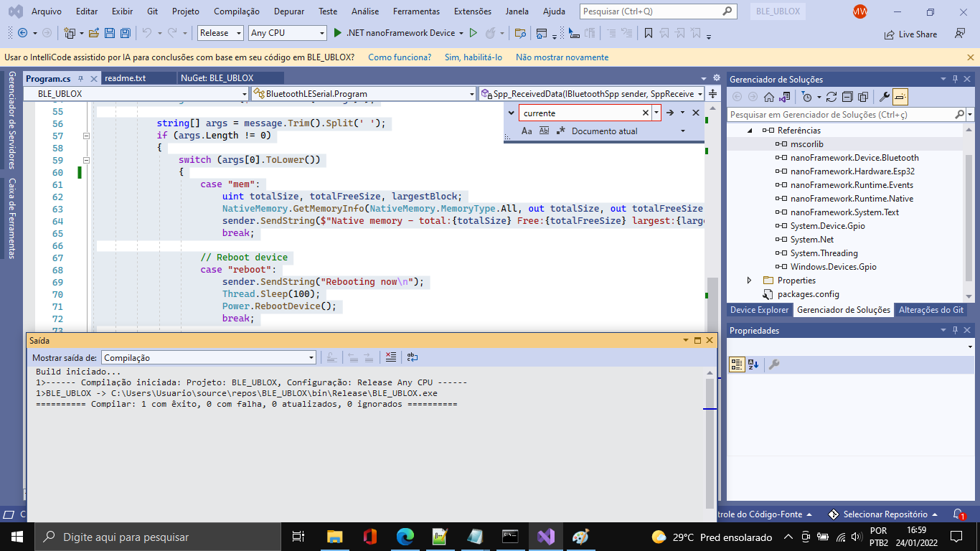The width and height of the screenshot is (980, 551).
Task: Open the Spp_ReceivedData member dropdown
Action: [699, 93]
